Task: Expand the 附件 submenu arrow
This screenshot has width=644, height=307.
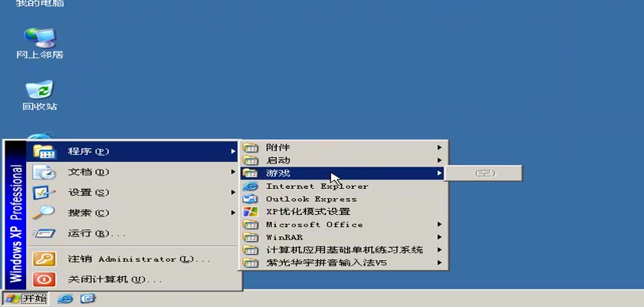Action: coord(439,147)
